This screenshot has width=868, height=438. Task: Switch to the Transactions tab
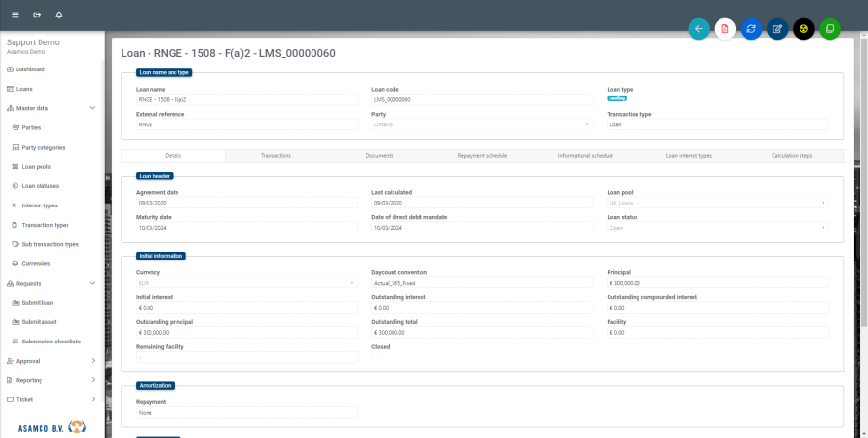(276, 155)
